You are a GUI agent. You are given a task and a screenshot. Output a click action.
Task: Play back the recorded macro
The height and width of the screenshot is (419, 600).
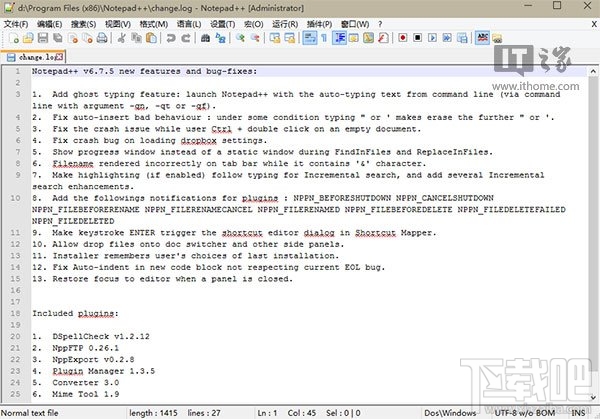pyautogui.click(x=432, y=38)
